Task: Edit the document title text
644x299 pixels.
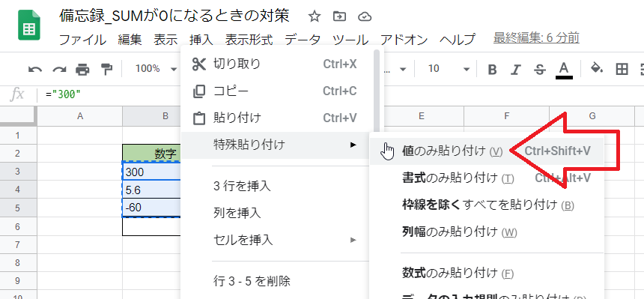Action: pyautogui.click(x=174, y=16)
